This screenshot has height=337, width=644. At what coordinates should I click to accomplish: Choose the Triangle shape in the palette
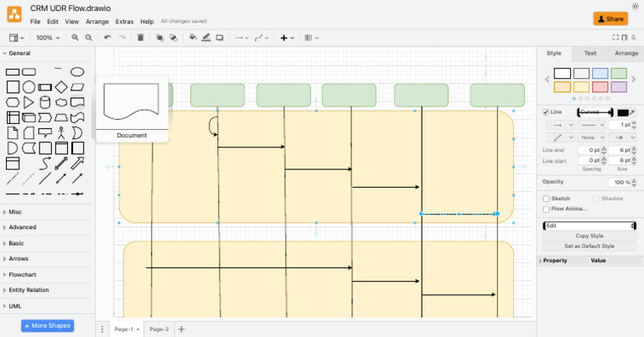click(29, 102)
